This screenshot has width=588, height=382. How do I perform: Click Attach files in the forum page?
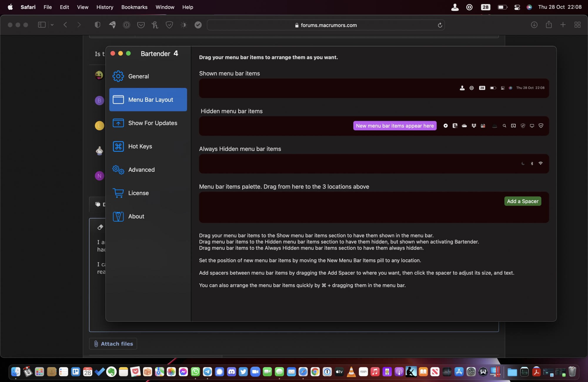(113, 343)
